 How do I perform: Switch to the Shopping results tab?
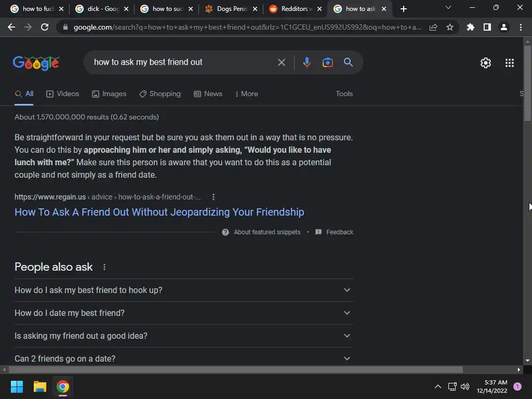point(160,94)
